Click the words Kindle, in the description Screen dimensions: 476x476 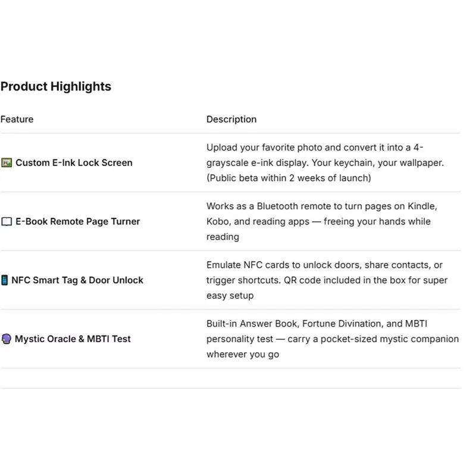422,206
